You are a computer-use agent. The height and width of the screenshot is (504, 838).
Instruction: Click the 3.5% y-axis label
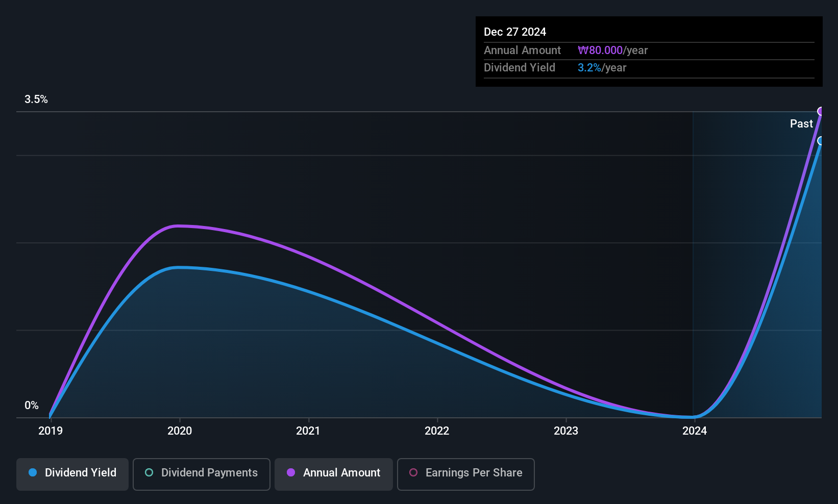point(36,99)
